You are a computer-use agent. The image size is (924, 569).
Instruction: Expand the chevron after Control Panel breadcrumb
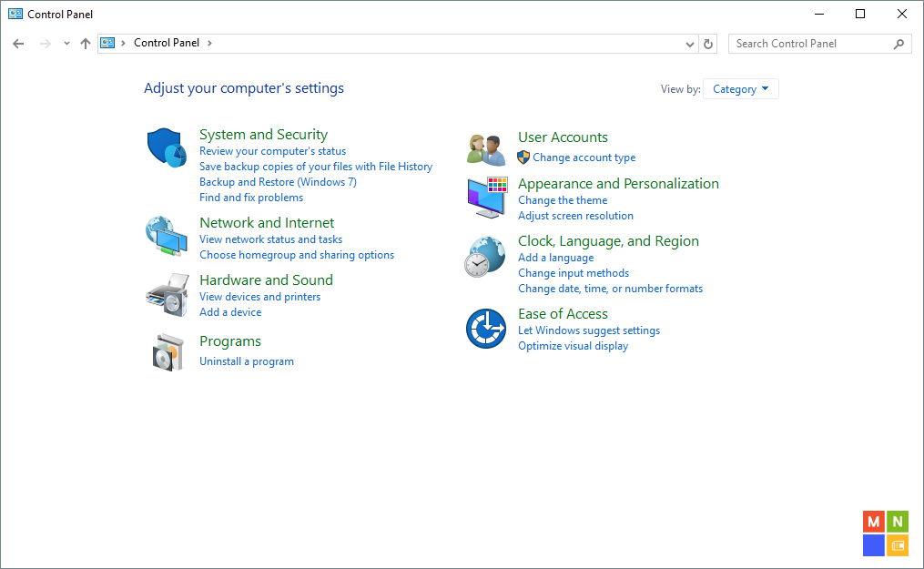pos(209,43)
